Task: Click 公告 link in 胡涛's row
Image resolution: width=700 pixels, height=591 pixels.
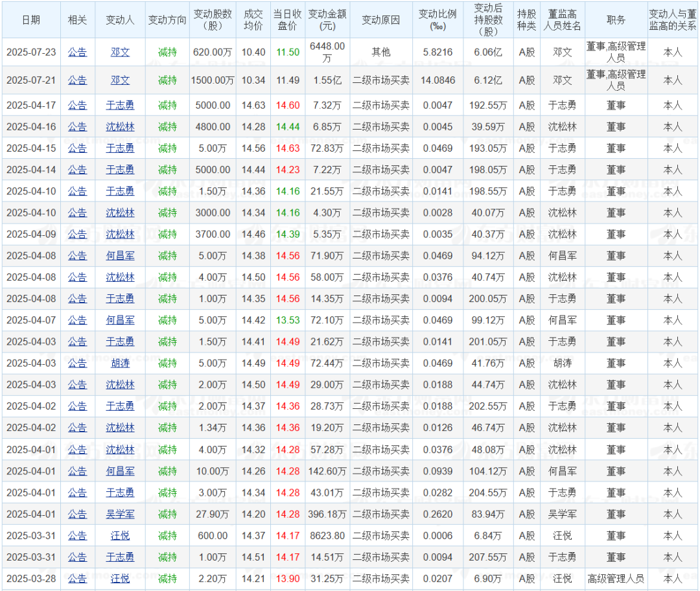Action: click(77, 363)
